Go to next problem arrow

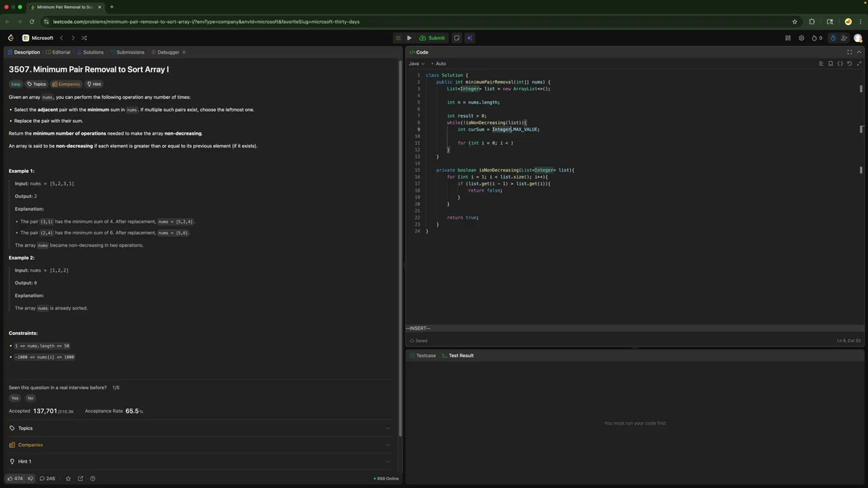click(x=73, y=38)
